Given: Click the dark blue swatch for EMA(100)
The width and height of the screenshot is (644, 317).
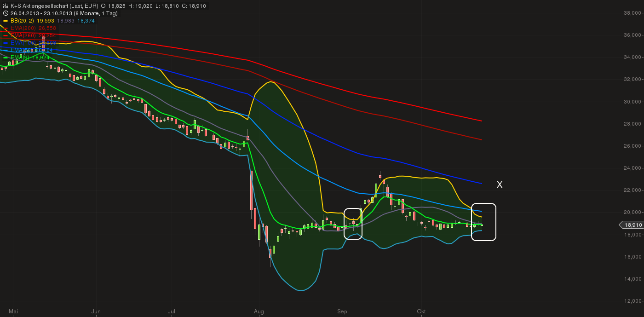Looking at the screenshot, I should (x=6, y=43).
